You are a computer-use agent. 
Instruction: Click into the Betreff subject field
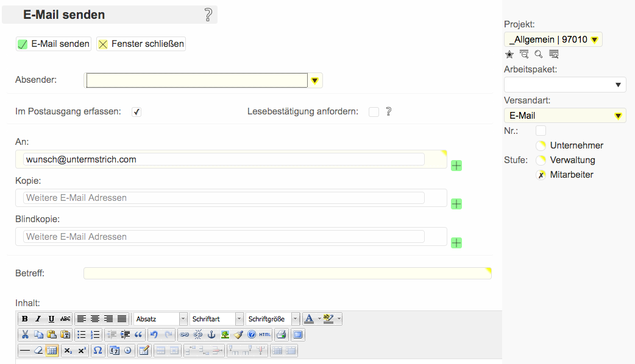tap(286, 273)
